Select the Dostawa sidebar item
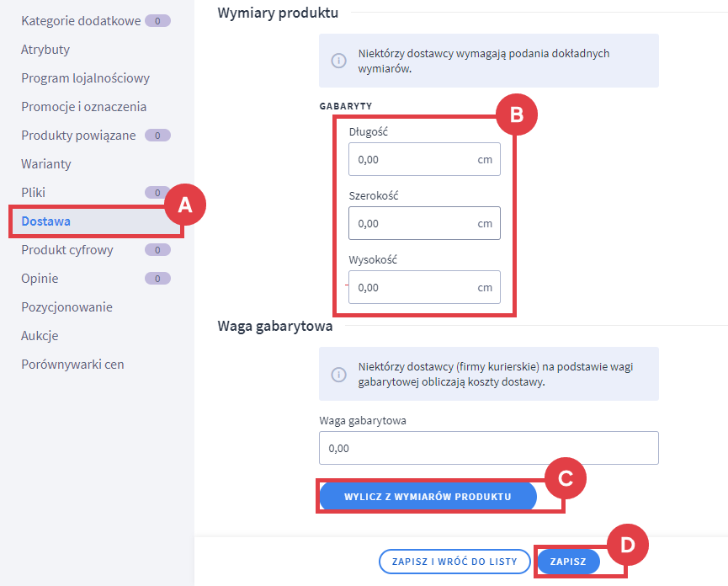 pos(96,221)
